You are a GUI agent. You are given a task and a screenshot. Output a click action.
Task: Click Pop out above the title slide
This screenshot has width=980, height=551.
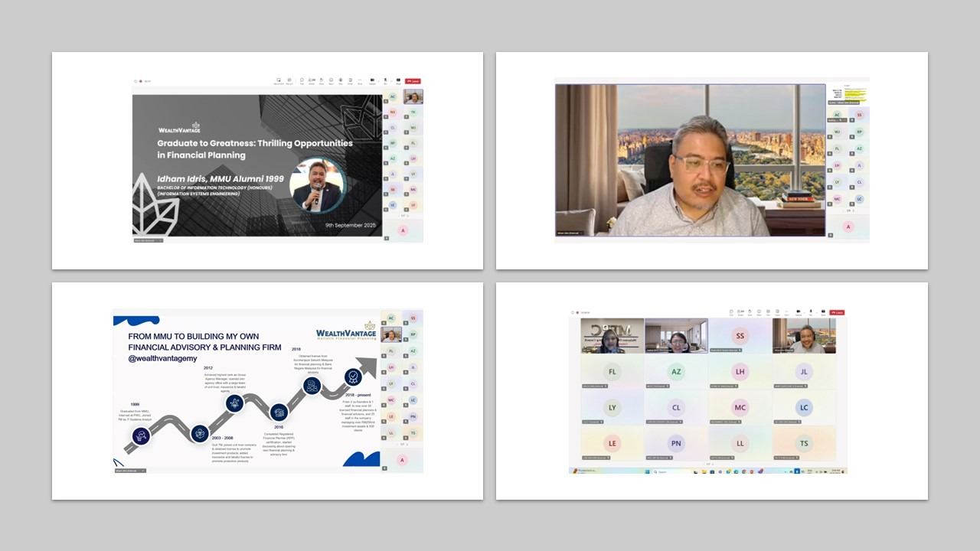(x=289, y=80)
